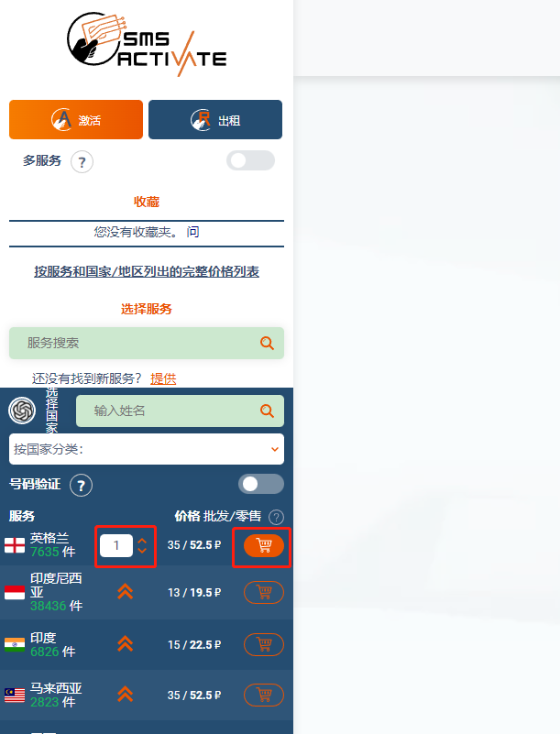Click the 35 / 52.5 ₽ price for 英格兰
This screenshot has height=734, width=560.
194,545
